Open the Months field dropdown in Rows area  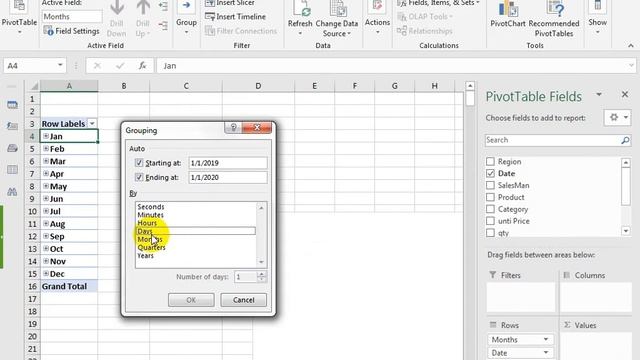(x=546, y=340)
